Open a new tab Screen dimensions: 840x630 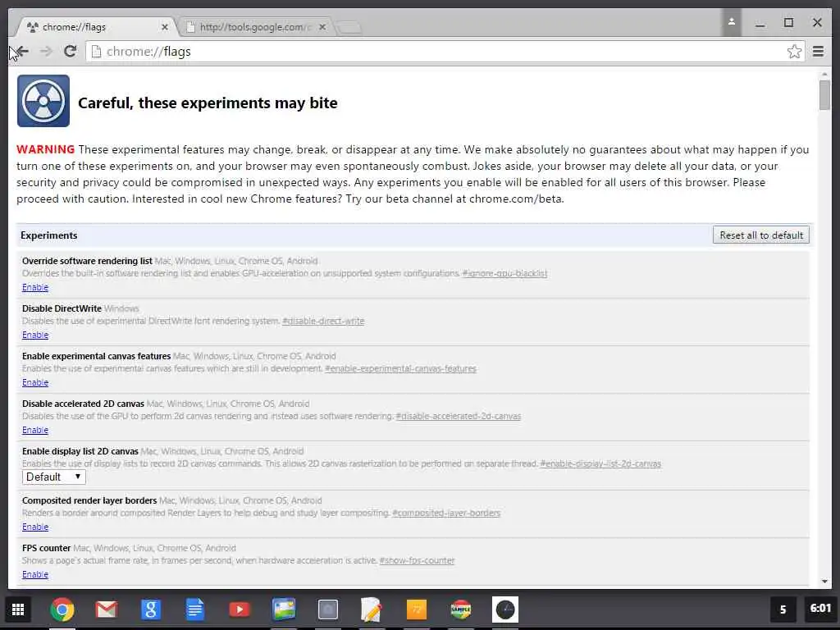click(x=349, y=27)
